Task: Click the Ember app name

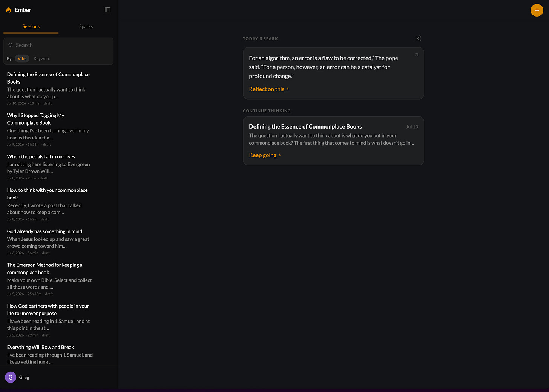Action: pos(23,10)
